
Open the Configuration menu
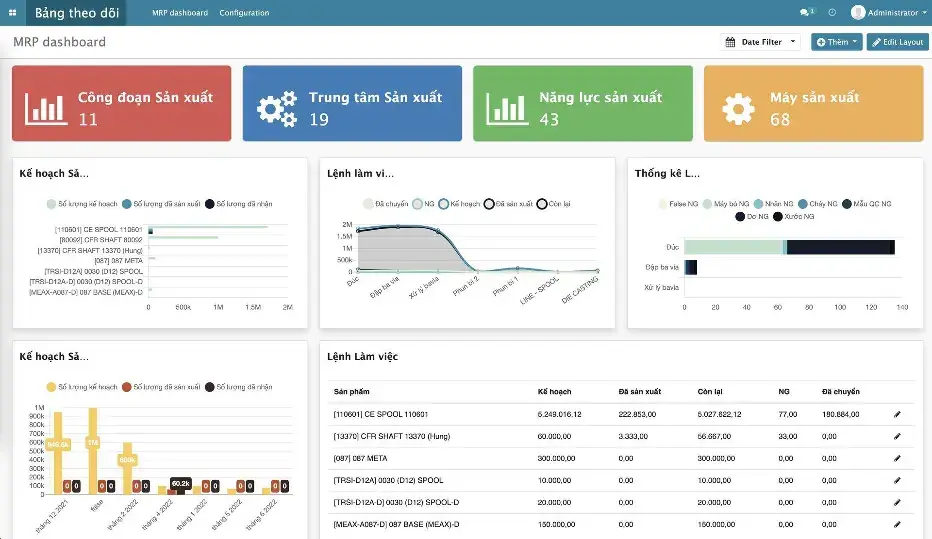click(244, 13)
